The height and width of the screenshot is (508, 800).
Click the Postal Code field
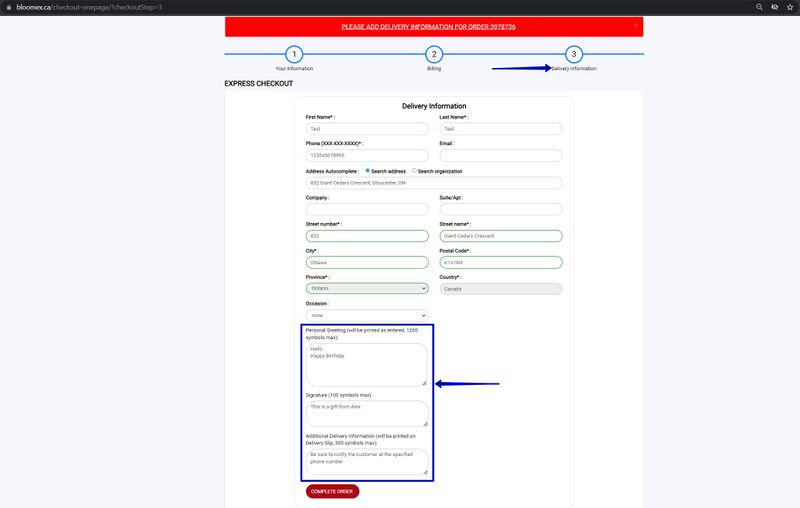pyautogui.click(x=501, y=262)
